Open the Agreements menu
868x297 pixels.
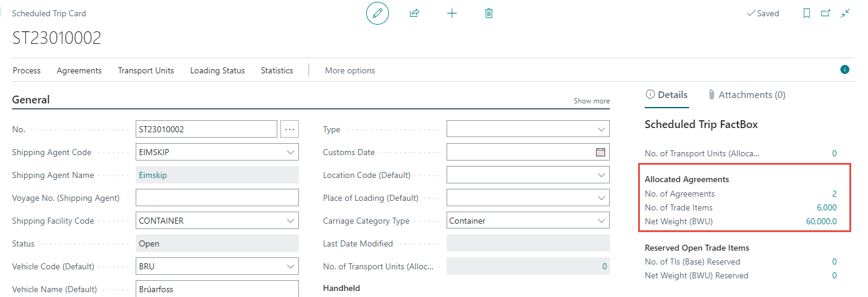(x=79, y=70)
